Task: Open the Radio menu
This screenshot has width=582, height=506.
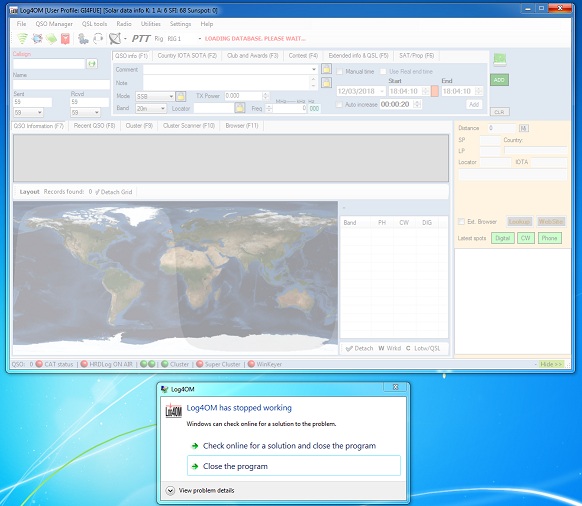Action: pos(124,24)
